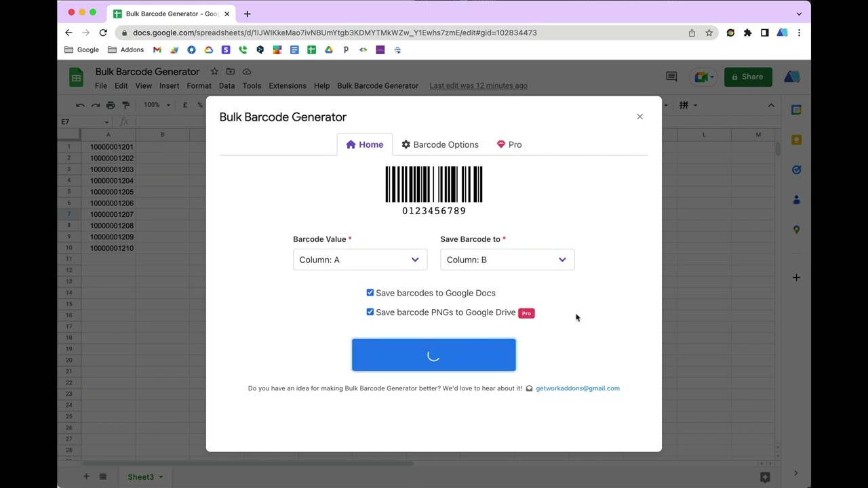Open the Tasks side panel icon
Viewport: 868px width, 488px height.
pos(796,169)
